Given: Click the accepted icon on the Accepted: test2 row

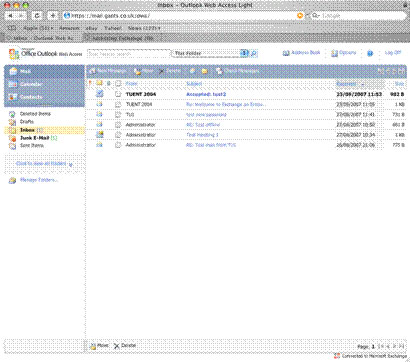Looking at the screenshot, I should click(99, 94).
